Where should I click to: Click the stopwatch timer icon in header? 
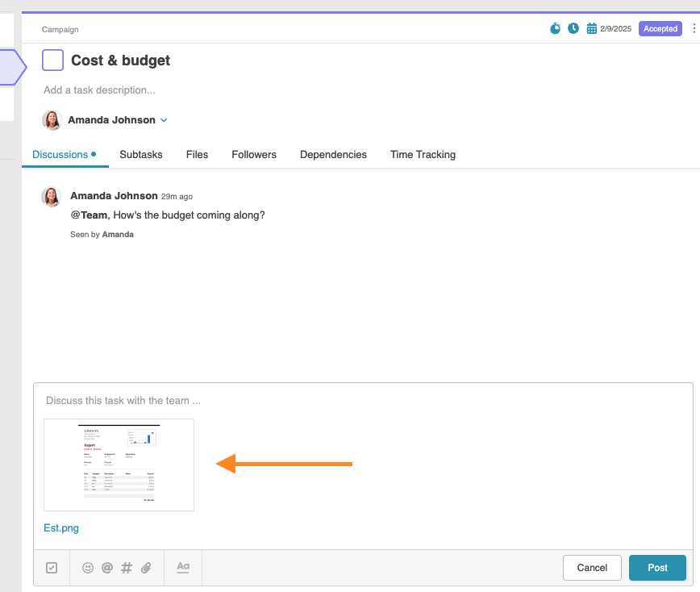click(x=555, y=28)
